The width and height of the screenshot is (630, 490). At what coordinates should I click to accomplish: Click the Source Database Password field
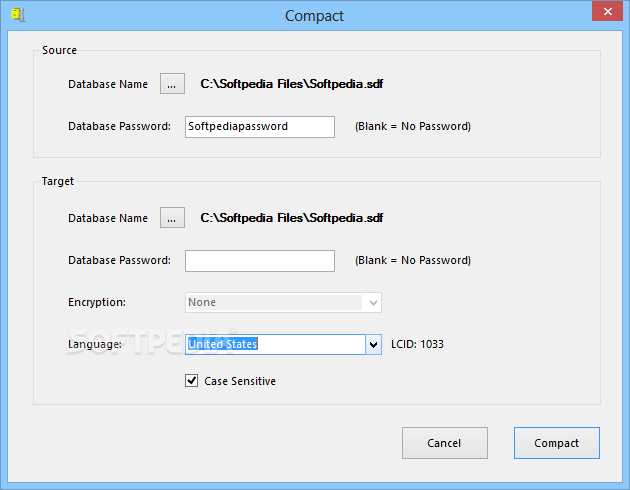click(x=260, y=127)
